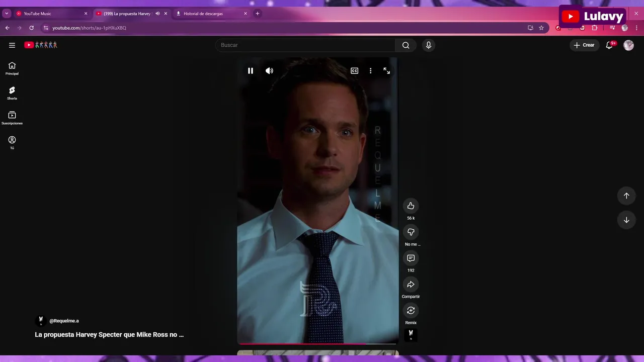
Task: Bookmark this page with the star
Action: [541, 28]
